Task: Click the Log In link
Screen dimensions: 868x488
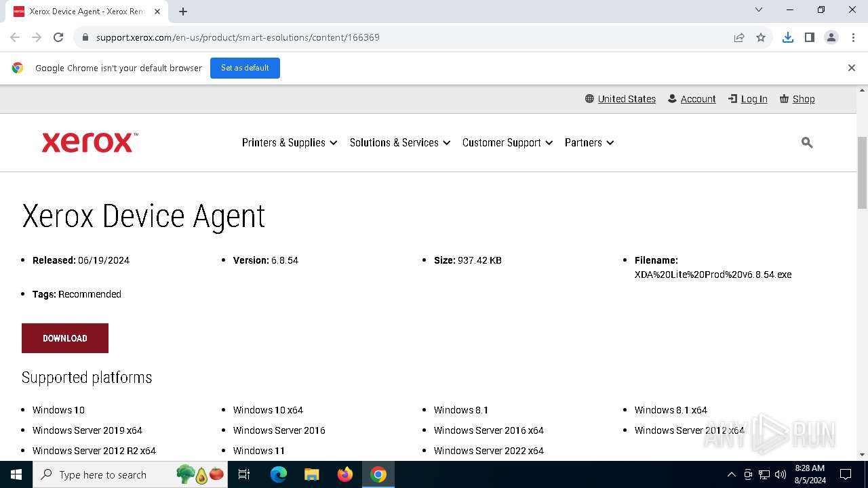Action: click(748, 99)
